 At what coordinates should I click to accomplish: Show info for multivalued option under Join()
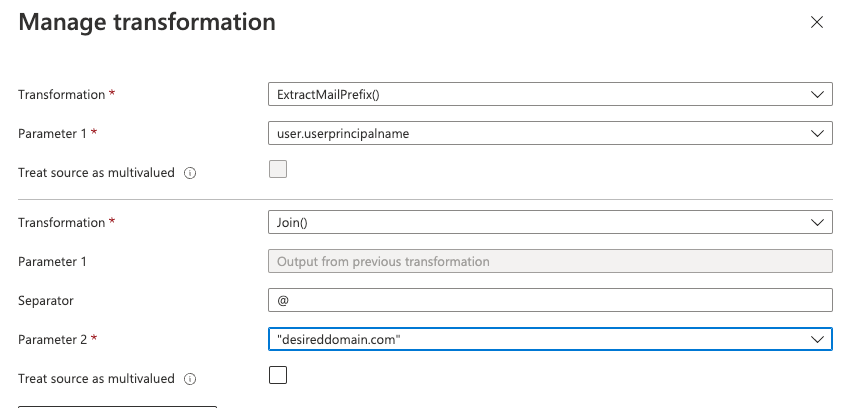click(x=190, y=379)
